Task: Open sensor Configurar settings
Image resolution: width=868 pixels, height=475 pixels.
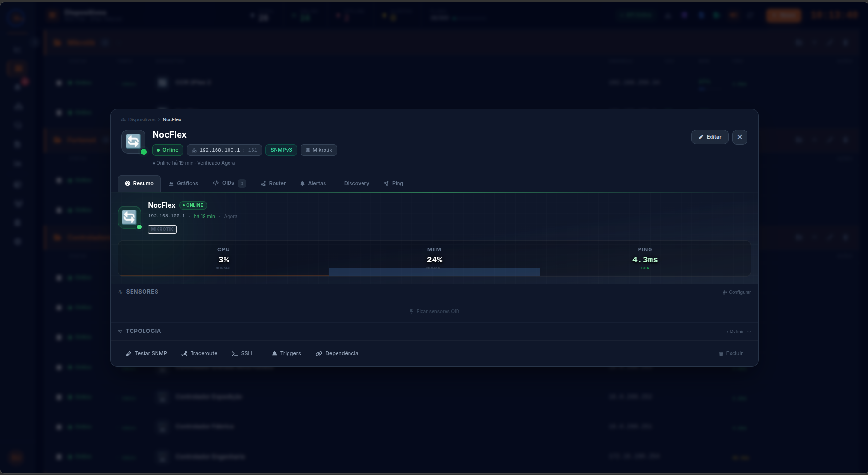Action: pos(737,292)
